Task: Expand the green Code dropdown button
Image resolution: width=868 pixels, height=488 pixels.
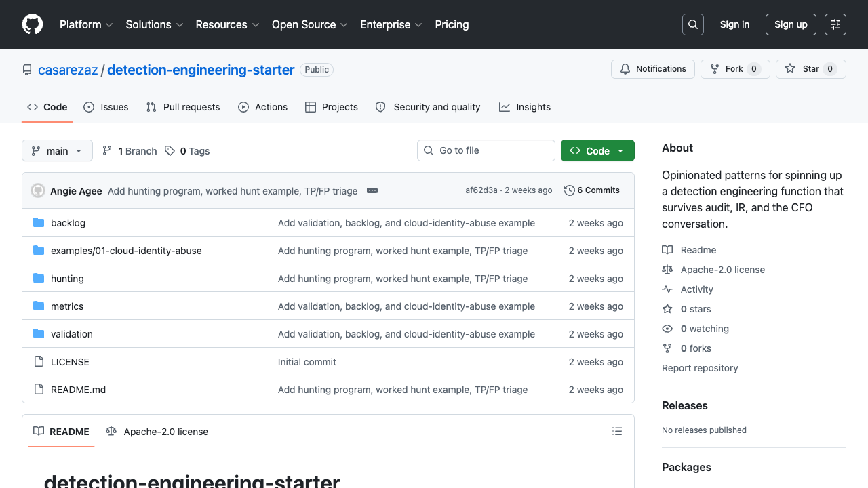Action: coord(597,150)
